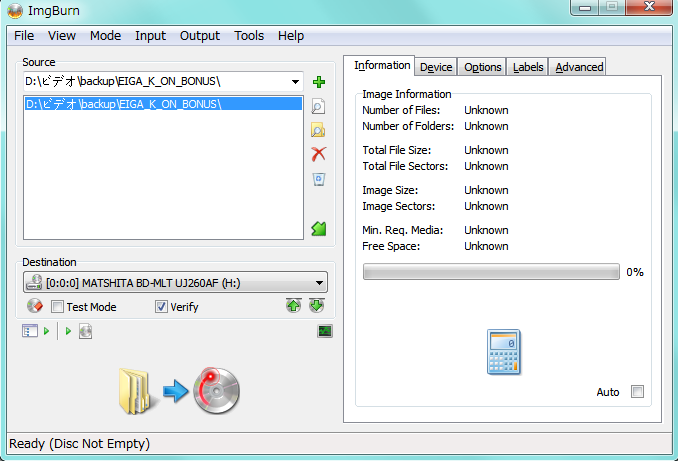
Task: Click the Total File Size label
Action: coord(397,150)
